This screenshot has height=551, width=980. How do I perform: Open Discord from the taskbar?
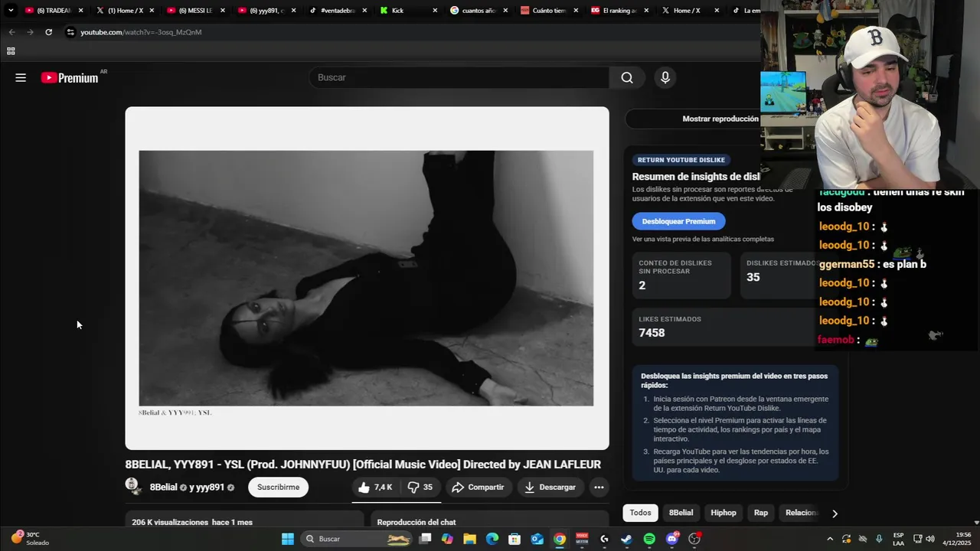(x=672, y=539)
